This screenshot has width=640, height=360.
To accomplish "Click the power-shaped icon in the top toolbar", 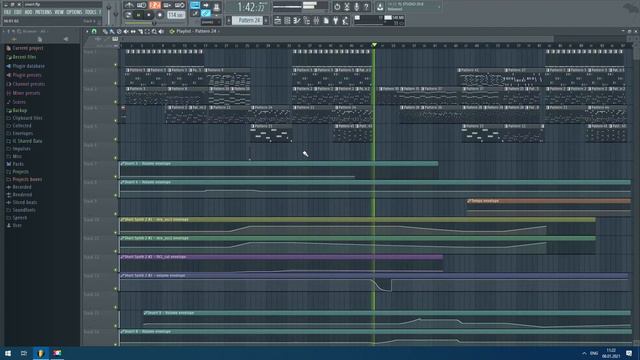I will tap(337, 7).
